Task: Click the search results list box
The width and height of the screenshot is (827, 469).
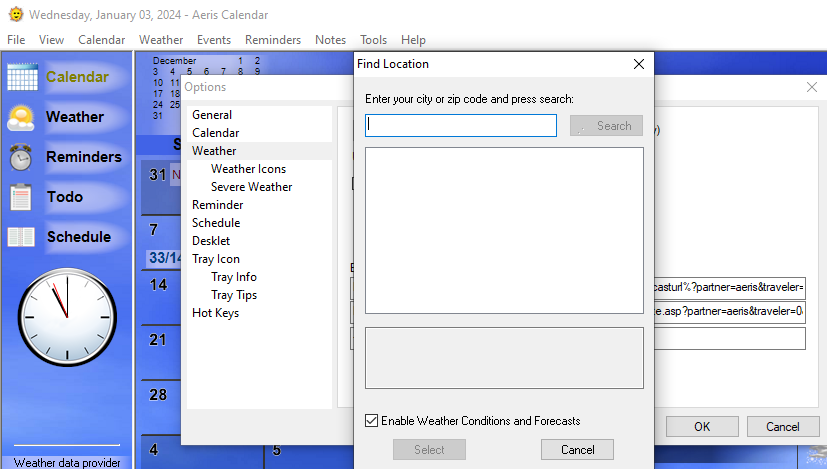Action: pyautogui.click(x=504, y=231)
